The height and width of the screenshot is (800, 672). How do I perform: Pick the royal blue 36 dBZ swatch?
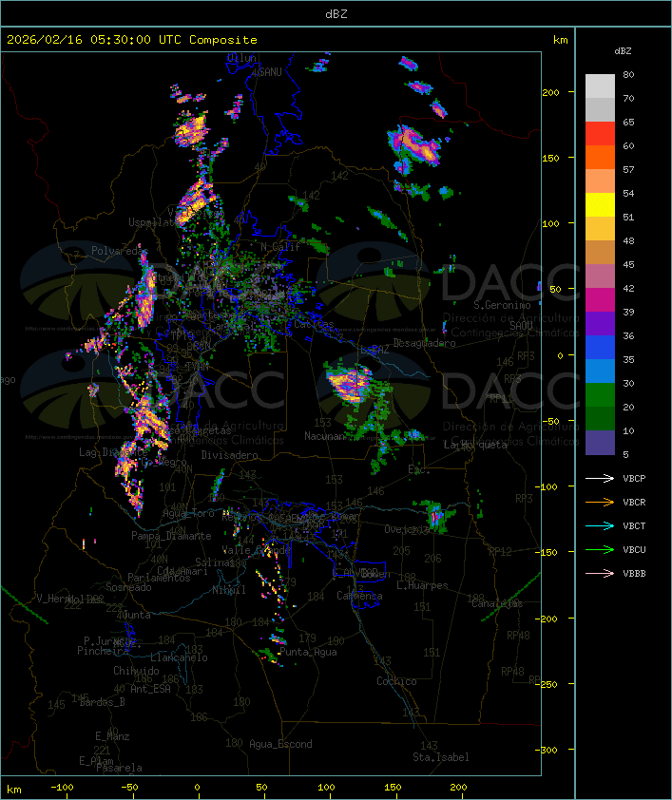click(600, 348)
